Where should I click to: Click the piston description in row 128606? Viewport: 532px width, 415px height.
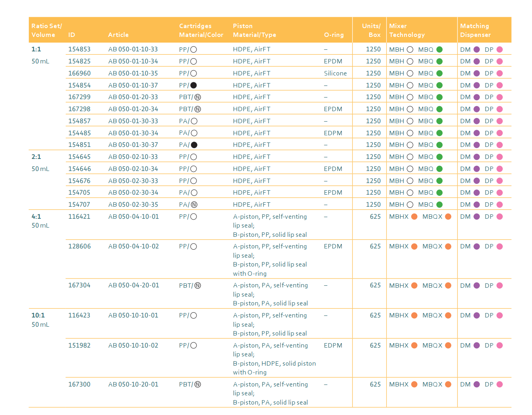[x=270, y=260]
